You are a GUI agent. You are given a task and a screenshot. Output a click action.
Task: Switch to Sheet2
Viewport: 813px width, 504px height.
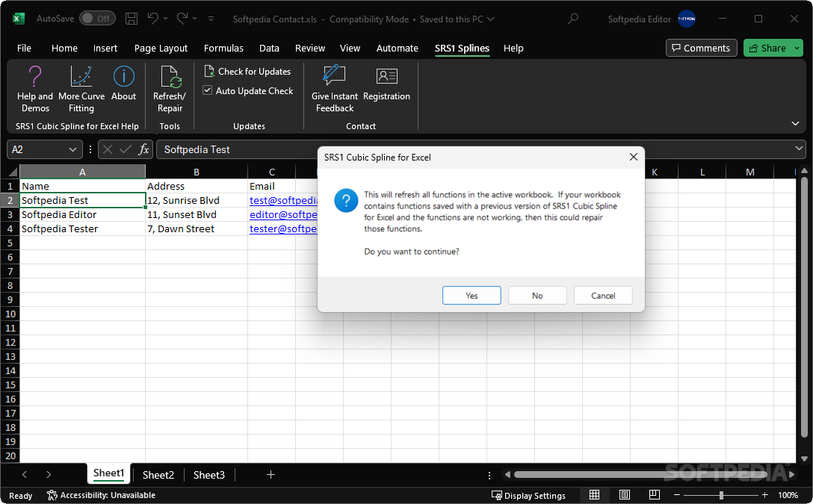tap(158, 475)
